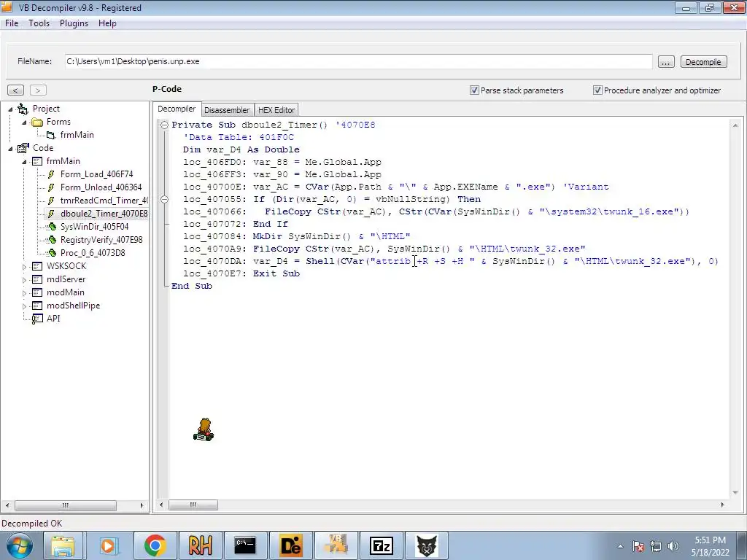Collapse the Project tree node

point(10,109)
